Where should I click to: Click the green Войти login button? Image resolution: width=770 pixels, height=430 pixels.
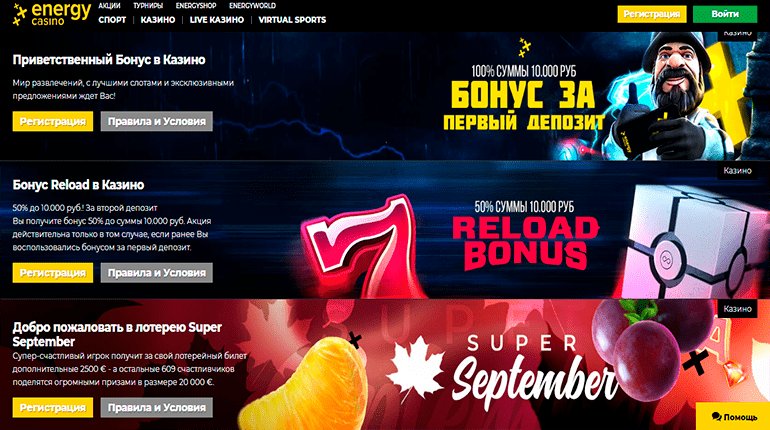point(725,14)
